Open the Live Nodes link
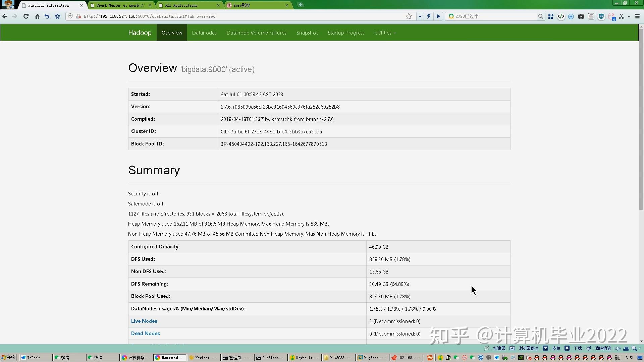Screen dimensions: 644x362 coord(144,321)
